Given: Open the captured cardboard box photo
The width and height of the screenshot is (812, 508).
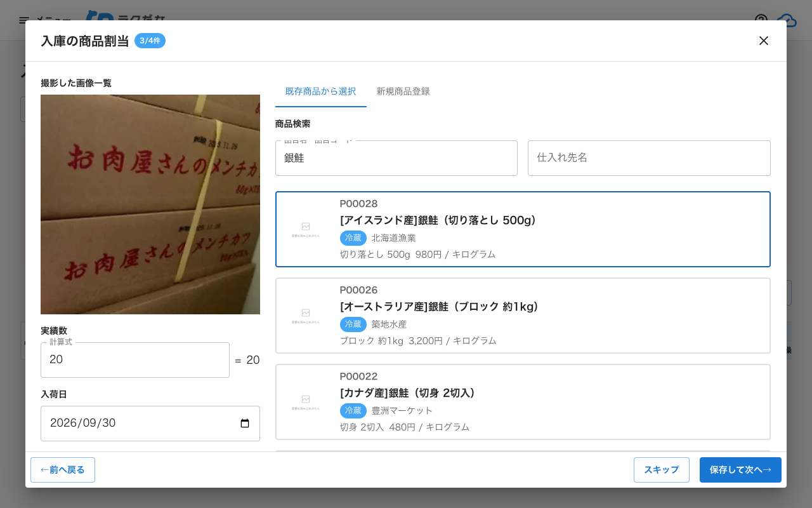Looking at the screenshot, I should [150, 204].
